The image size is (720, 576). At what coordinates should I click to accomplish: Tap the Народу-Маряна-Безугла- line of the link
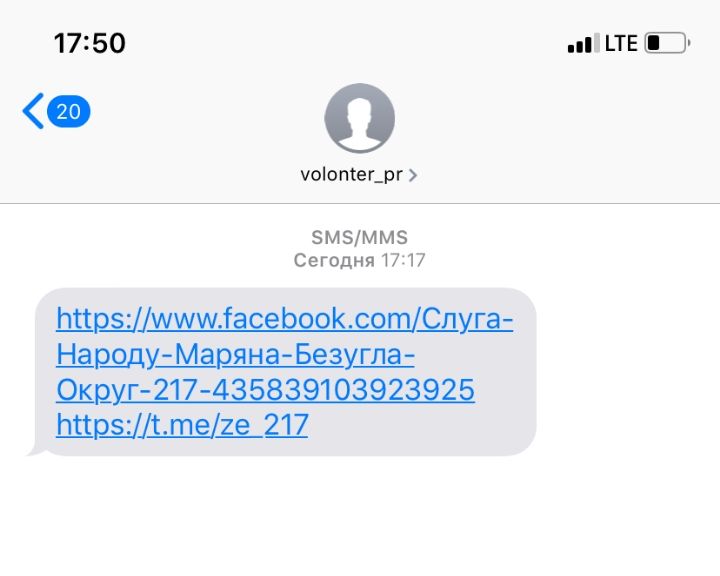[235, 355]
